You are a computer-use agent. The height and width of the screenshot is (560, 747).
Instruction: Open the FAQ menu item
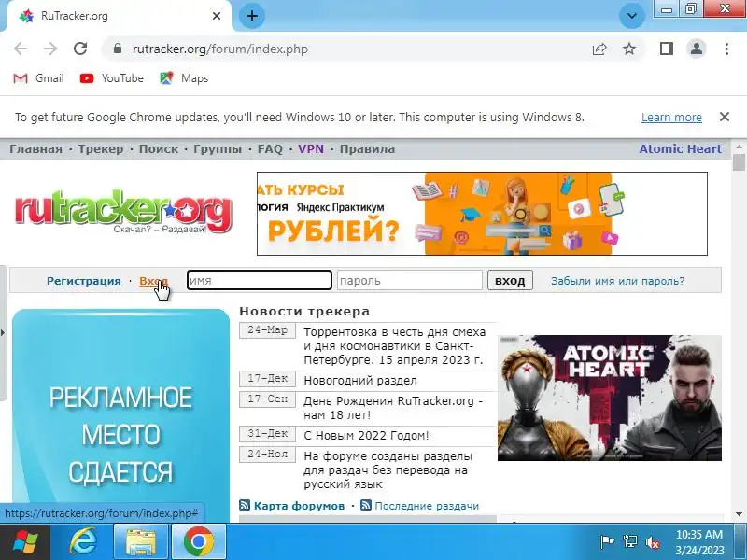tap(270, 149)
